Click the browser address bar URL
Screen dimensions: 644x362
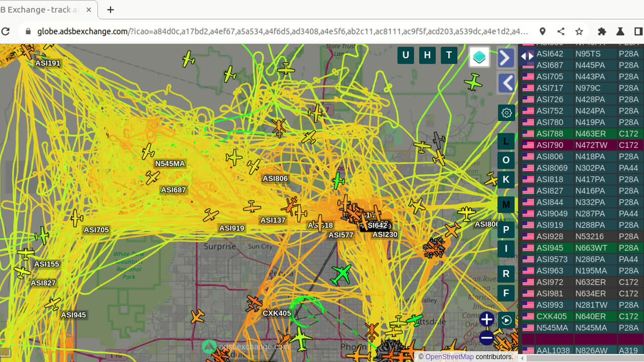coord(282,31)
